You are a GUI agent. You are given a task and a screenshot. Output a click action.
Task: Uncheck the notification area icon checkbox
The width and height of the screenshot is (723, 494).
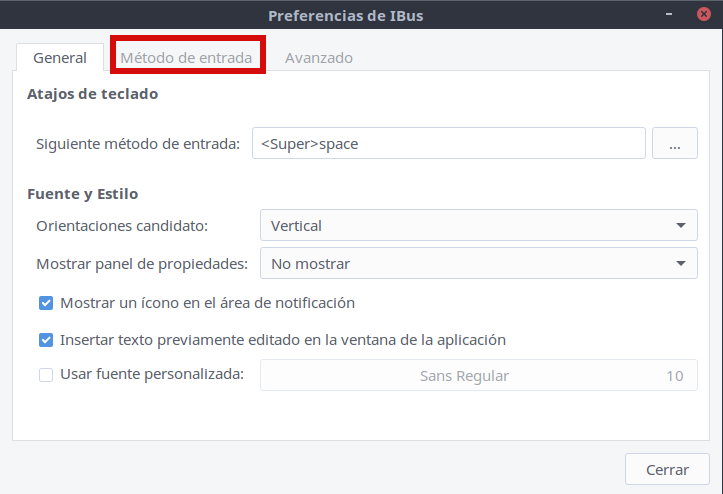click(46, 303)
